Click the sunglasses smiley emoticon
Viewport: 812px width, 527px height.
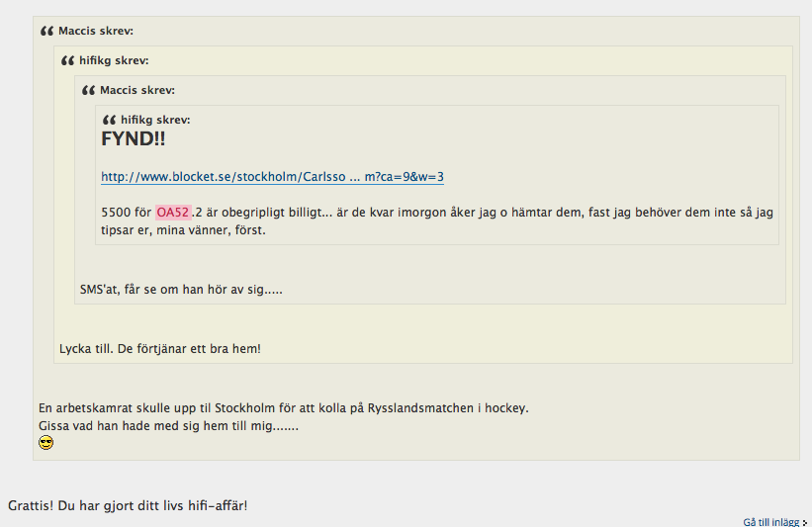(x=46, y=443)
